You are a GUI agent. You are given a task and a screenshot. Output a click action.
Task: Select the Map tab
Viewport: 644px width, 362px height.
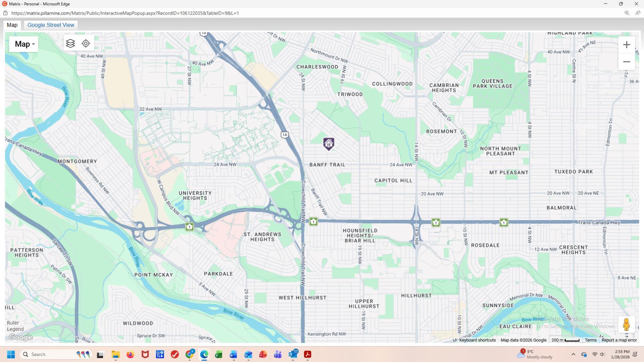pos(12,25)
